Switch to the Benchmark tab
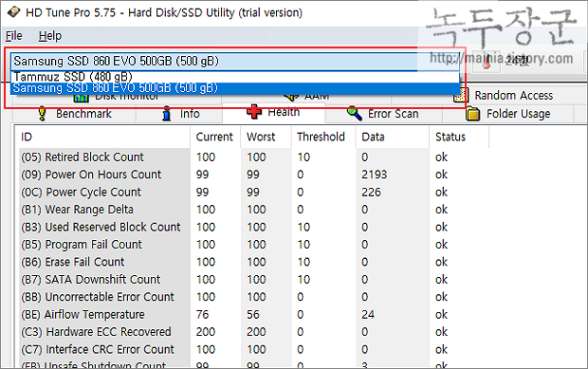The width and height of the screenshot is (588, 369). pos(75,114)
